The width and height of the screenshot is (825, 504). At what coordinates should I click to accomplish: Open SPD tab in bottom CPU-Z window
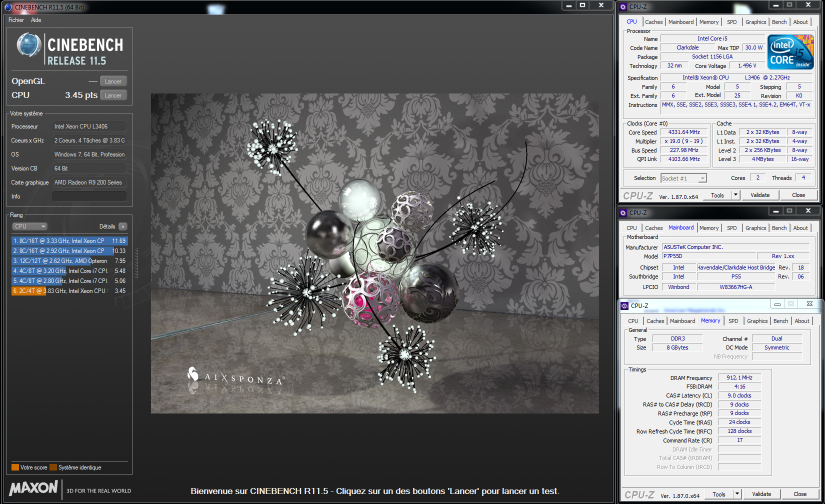pyautogui.click(x=733, y=321)
